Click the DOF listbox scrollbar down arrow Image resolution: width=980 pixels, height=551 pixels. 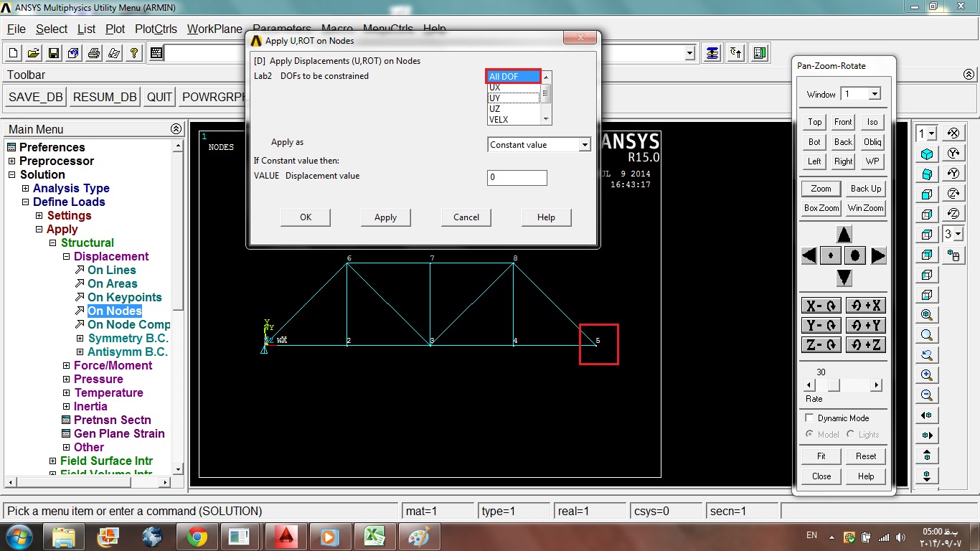[x=546, y=119]
